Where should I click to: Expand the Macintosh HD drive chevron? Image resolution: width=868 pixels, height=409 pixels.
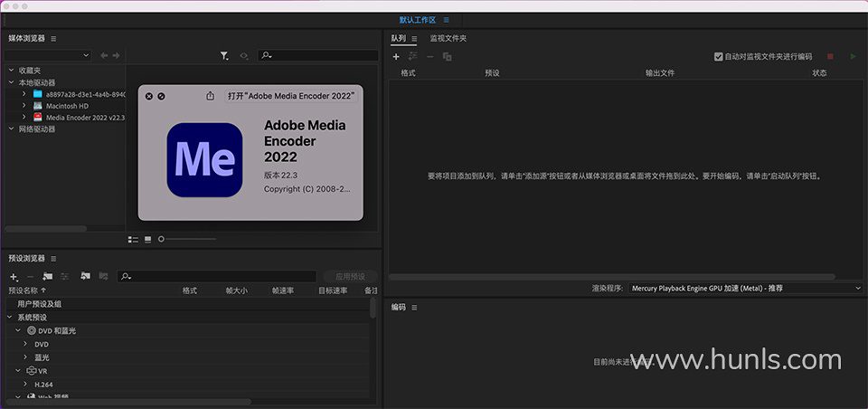24,105
